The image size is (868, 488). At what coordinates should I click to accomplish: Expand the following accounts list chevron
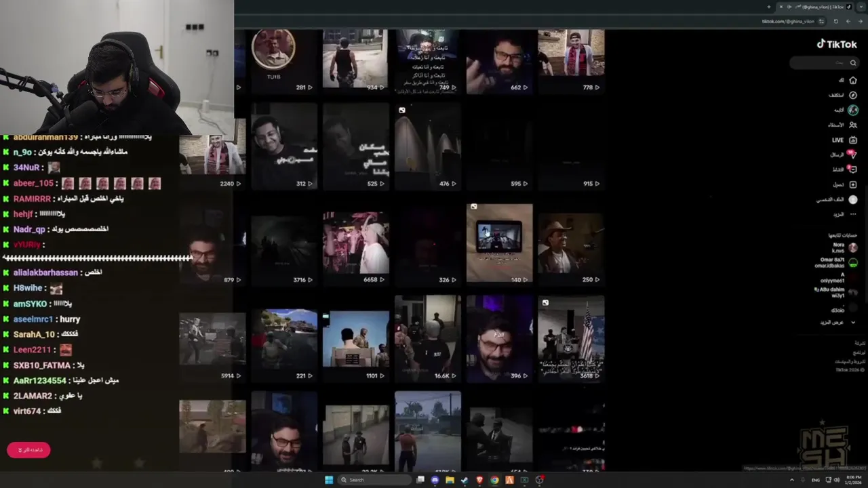pos(853,323)
